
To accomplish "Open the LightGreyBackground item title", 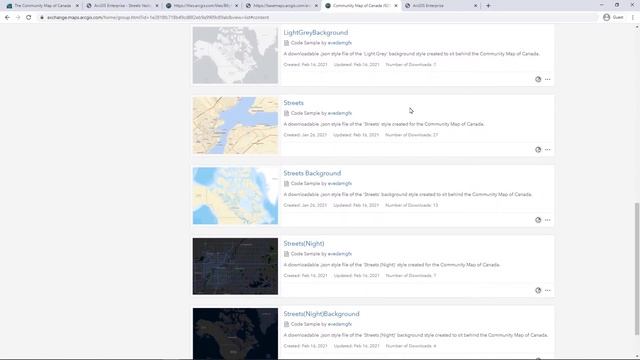I will 316,33.
